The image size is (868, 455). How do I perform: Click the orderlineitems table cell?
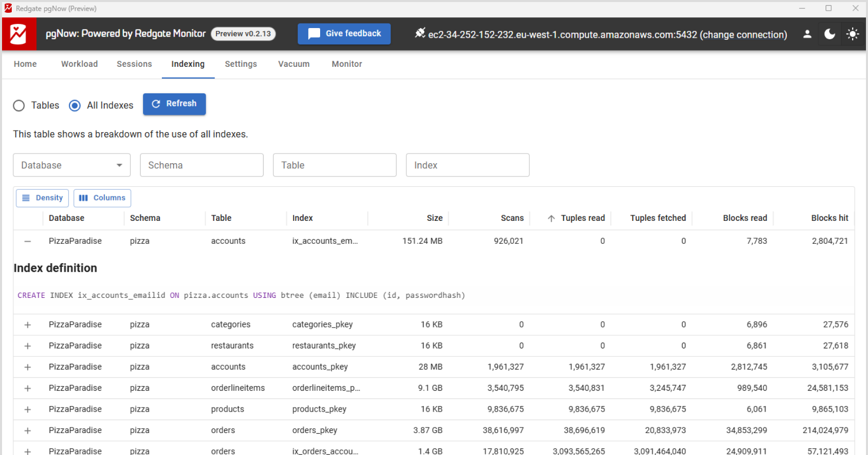(238, 388)
